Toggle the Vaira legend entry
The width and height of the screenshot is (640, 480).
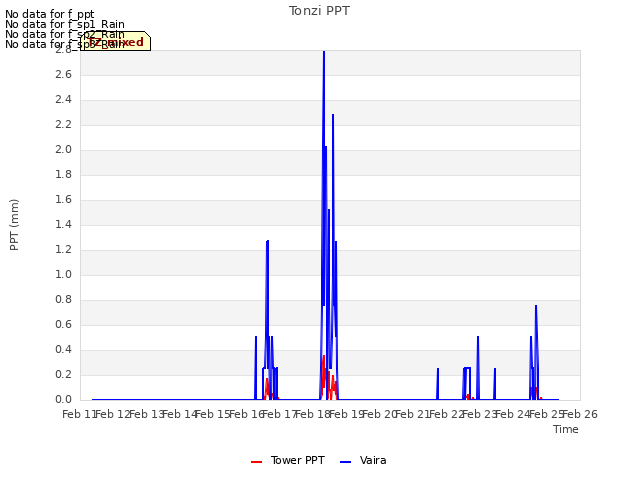[x=363, y=460]
